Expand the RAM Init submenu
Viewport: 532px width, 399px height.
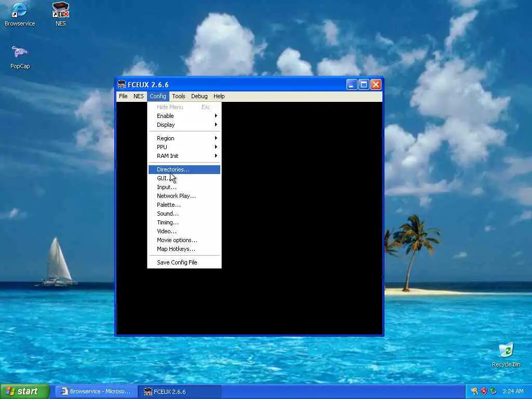tap(184, 156)
